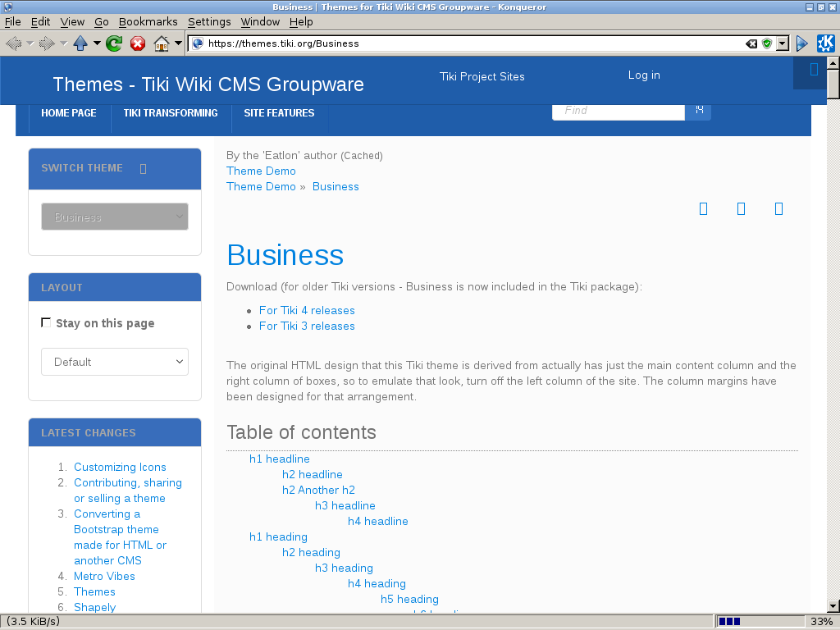Click the site globe icon in location bar
Screen dimensions: 840x630
(198, 43)
